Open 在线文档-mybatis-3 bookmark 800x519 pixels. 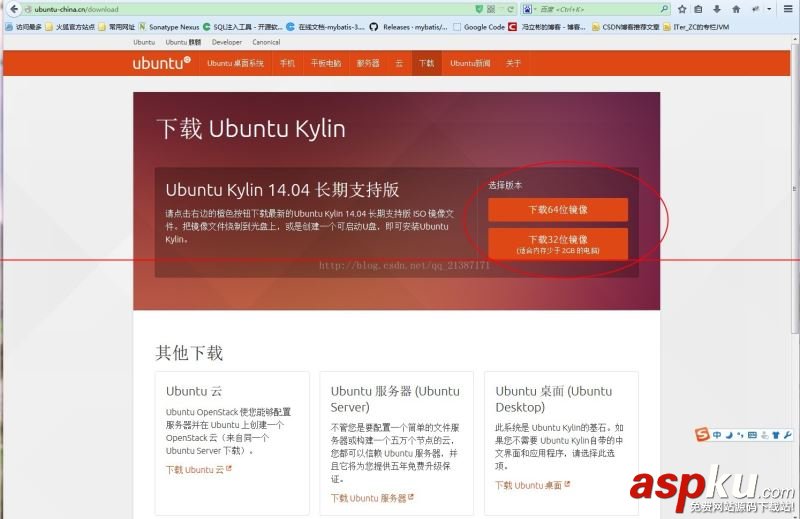pos(326,27)
